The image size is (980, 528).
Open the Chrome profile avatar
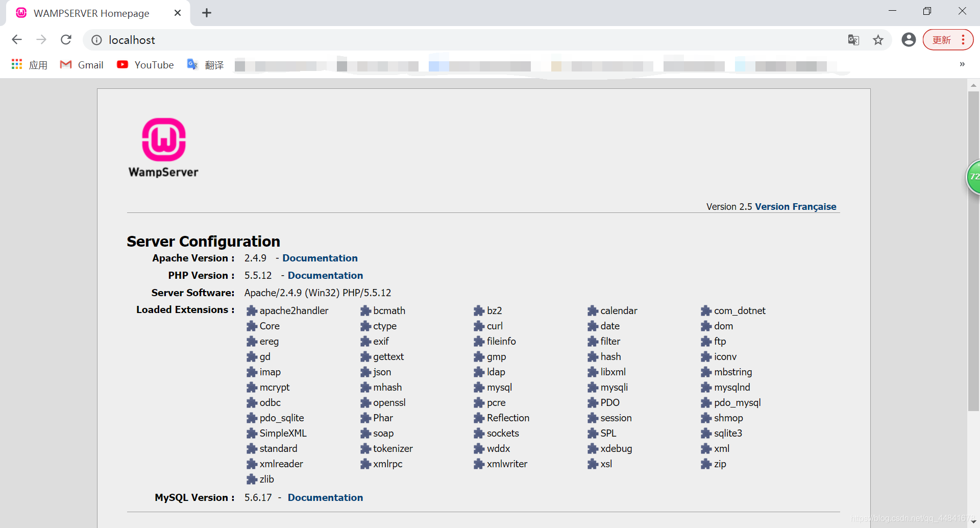909,39
